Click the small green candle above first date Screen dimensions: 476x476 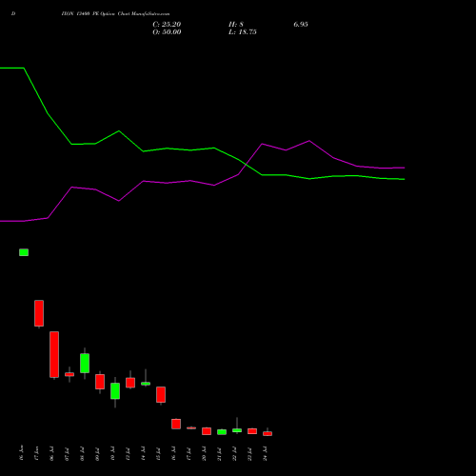(24, 252)
